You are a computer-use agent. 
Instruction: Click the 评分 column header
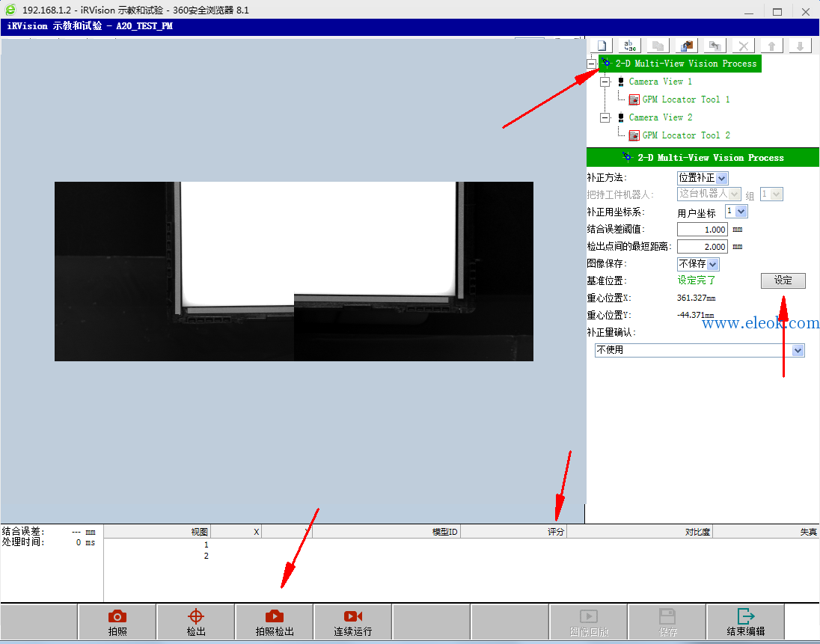[514, 532]
